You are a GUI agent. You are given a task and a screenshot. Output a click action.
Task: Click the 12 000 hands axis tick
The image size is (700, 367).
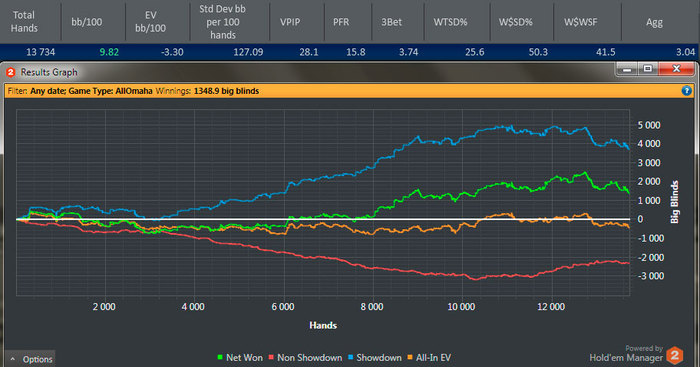point(551,307)
